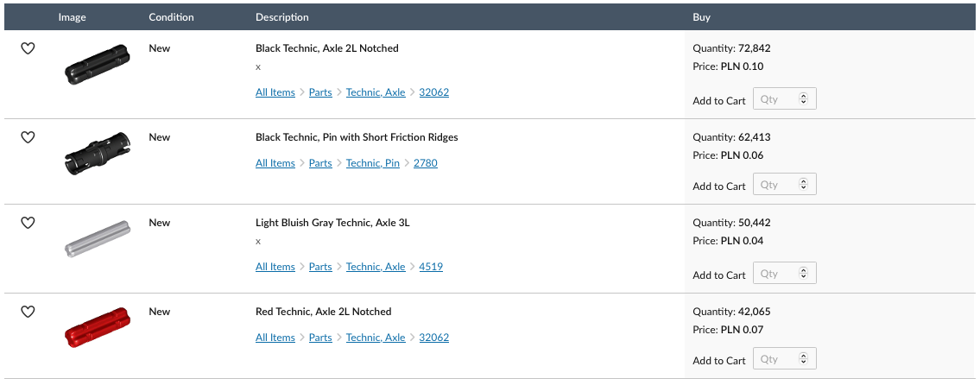980x379 pixels.
Task: Toggle wishlist heart for Black Technic Pin
Action: (28, 137)
